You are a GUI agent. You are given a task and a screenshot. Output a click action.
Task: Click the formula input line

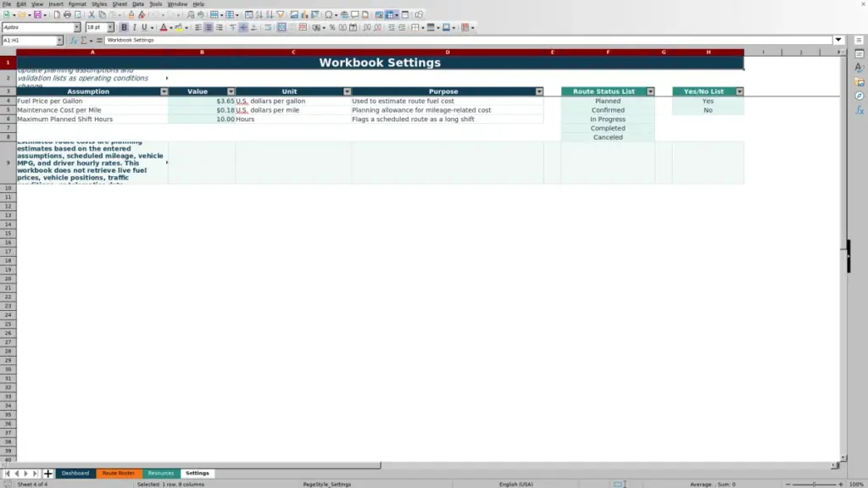pyautogui.click(x=468, y=40)
